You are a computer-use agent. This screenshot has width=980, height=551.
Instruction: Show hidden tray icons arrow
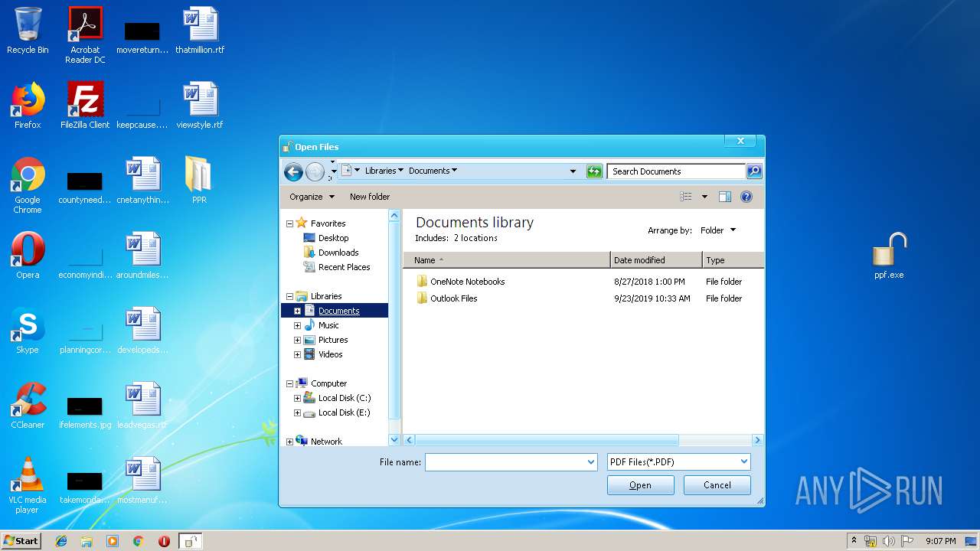click(854, 541)
